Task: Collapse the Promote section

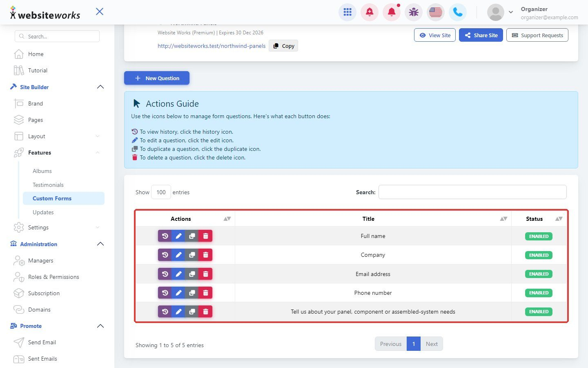Action: (100, 326)
